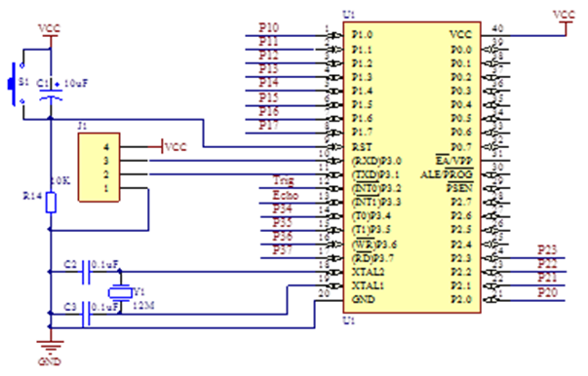
Task: Click pin number 40 on U1
Action: (497, 28)
